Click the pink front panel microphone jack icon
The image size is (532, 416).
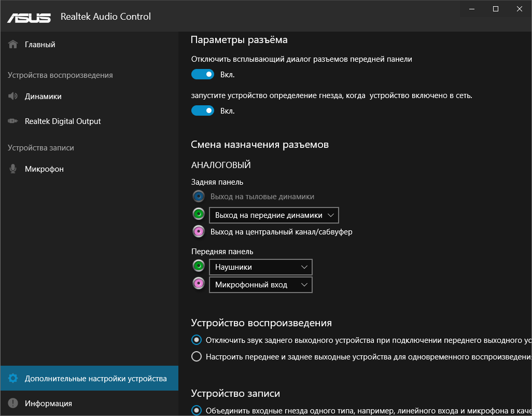pos(198,284)
